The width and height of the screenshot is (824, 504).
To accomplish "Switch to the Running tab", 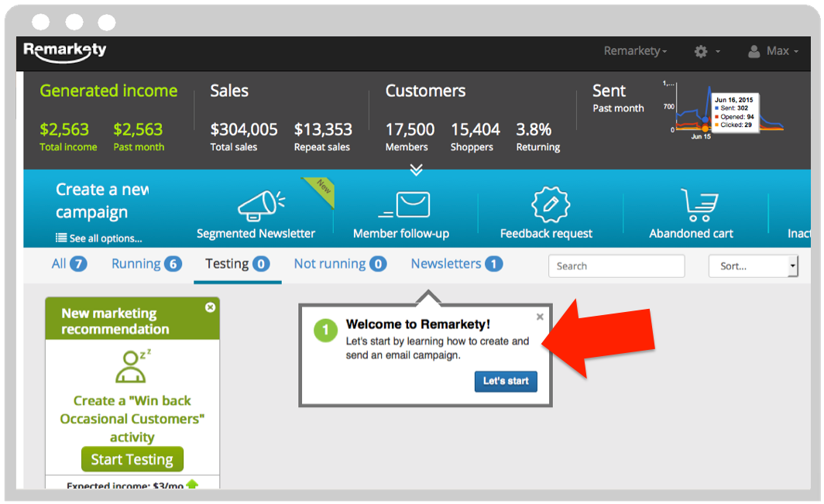I will click(x=146, y=264).
